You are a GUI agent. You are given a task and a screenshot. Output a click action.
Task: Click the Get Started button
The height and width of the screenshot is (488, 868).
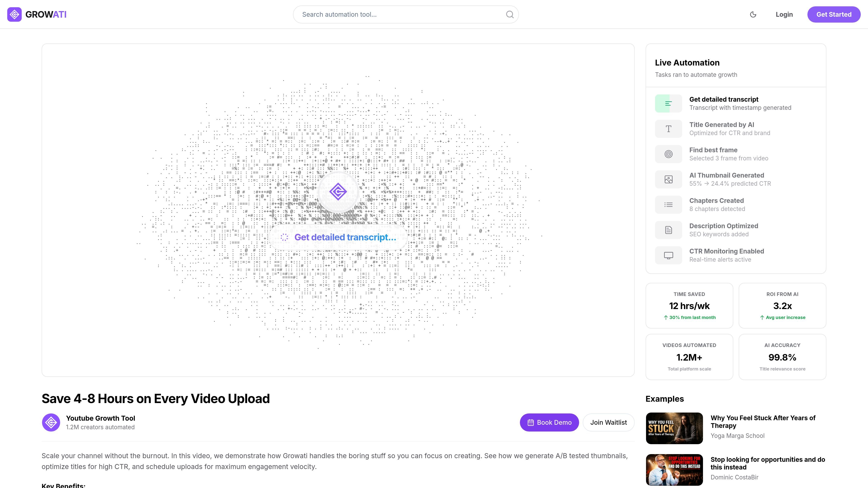pos(834,14)
